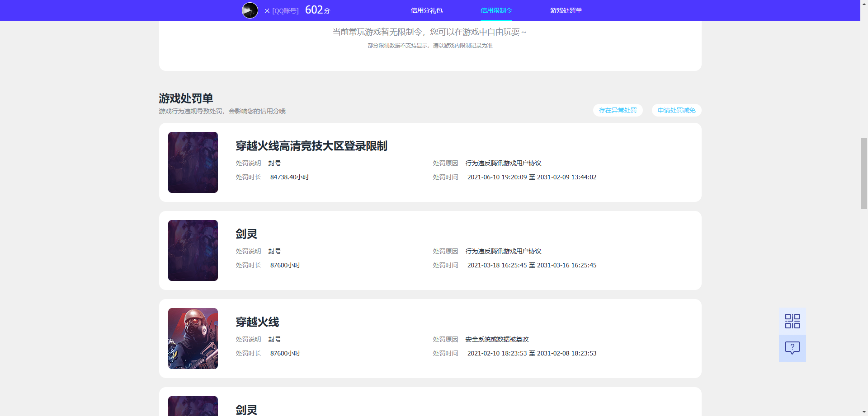The image size is (868, 416).
Task: Click the scrollbar down arrow
Action: 864,412
